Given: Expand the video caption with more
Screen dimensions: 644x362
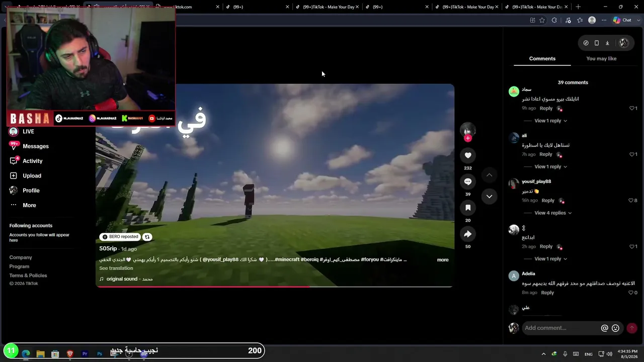Looking at the screenshot, I should point(443,260).
